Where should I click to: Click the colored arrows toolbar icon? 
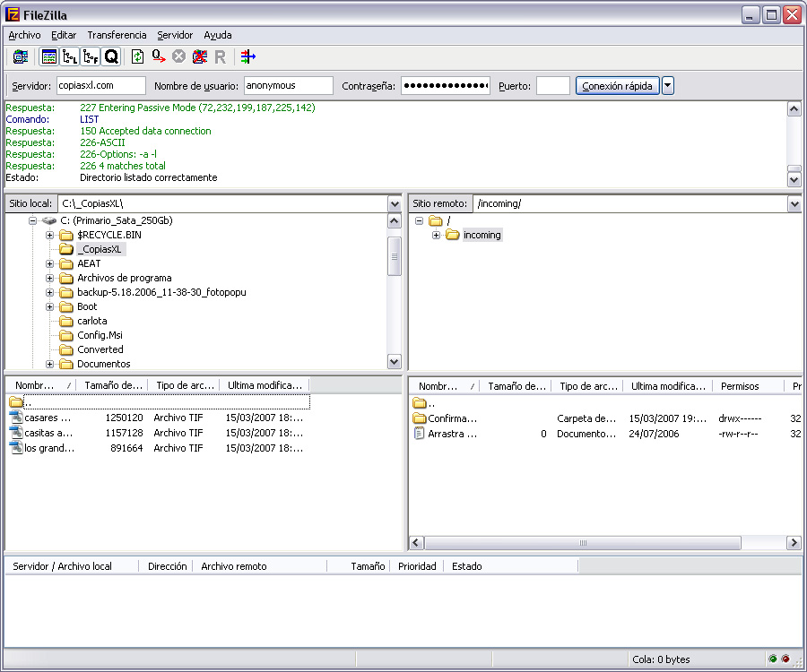tap(248, 56)
